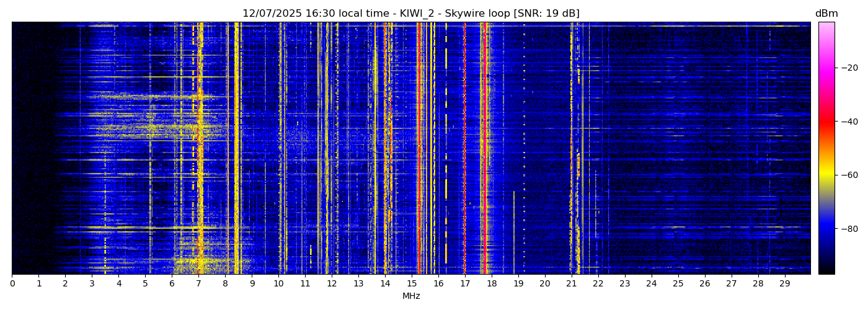Select the 10 MHz tick label

coord(278,283)
